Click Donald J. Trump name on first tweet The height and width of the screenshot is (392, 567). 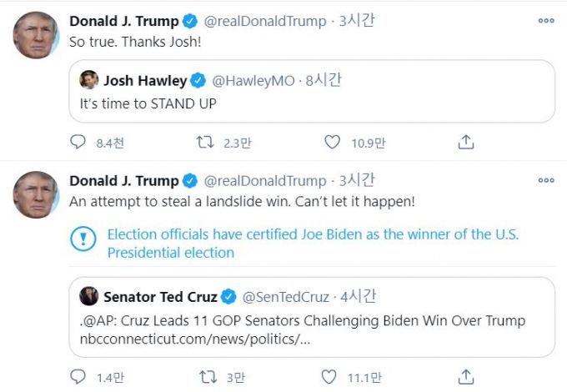click(x=123, y=21)
